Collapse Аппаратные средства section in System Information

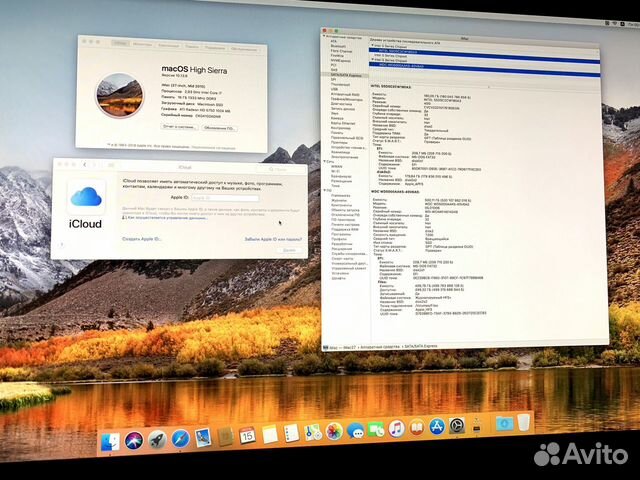pyautogui.click(x=324, y=36)
